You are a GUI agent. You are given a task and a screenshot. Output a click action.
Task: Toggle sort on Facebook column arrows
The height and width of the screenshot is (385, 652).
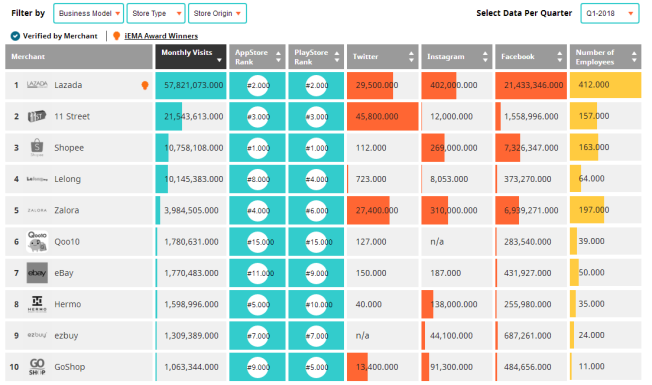[x=559, y=57]
